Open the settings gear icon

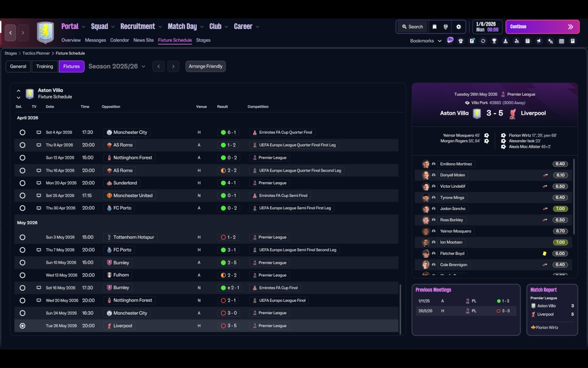[x=458, y=27]
